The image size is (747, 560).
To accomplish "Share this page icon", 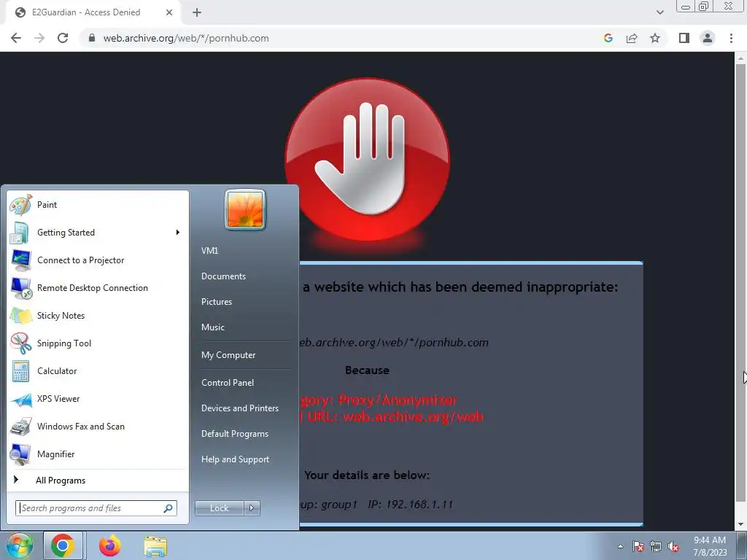I will pos(632,38).
